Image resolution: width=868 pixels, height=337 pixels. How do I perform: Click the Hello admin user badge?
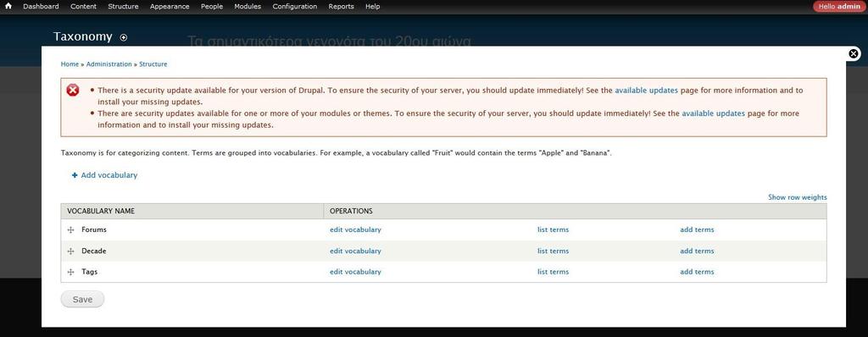(839, 7)
